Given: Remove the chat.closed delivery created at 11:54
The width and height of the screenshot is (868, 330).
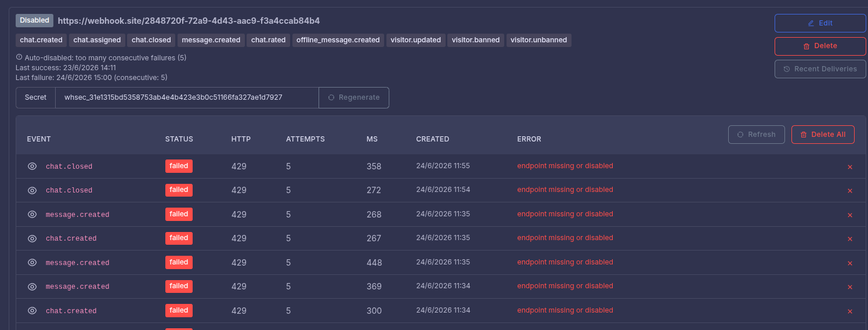Looking at the screenshot, I should click(x=850, y=191).
